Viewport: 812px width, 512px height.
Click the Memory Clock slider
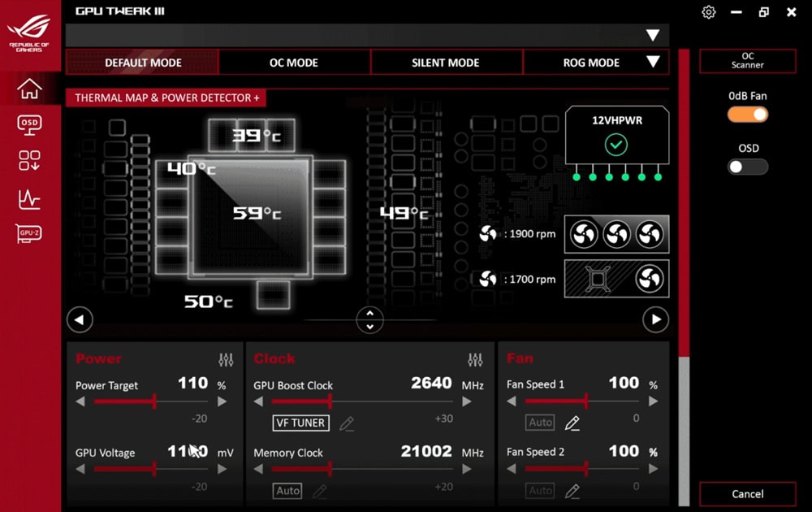[x=362, y=469]
